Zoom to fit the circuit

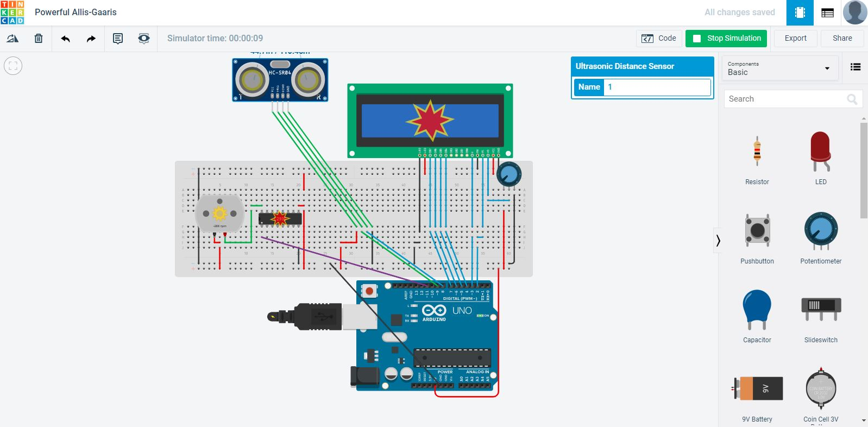(13, 66)
